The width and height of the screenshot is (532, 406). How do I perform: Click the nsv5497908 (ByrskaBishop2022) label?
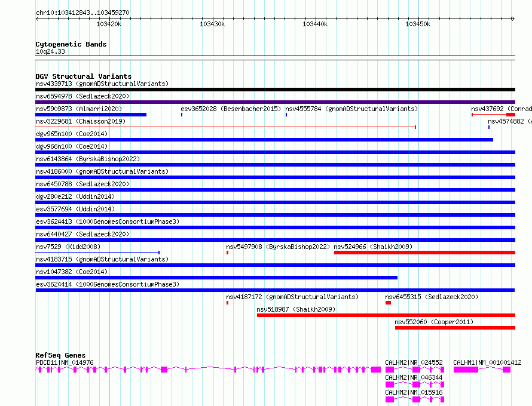point(278,247)
